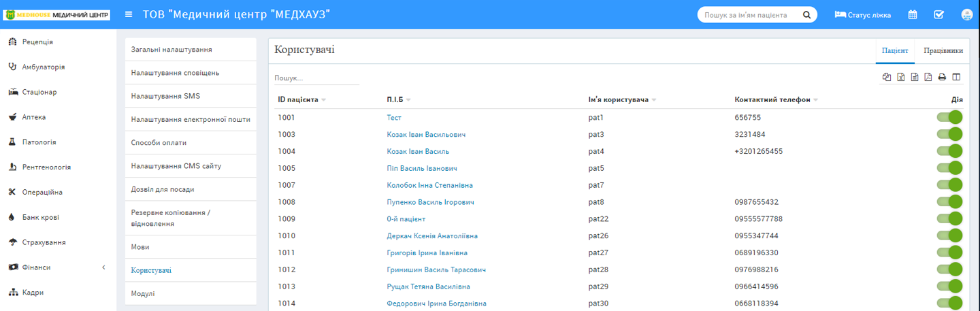The image size is (980, 311).
Task: Open Статус ліжка bed status
Action: pos(862,14)
